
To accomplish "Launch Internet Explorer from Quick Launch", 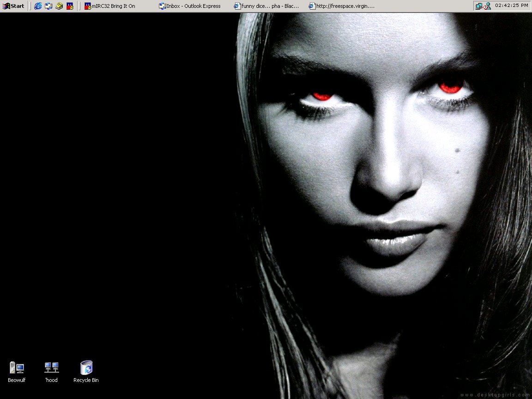I will (x=38, y=6).
